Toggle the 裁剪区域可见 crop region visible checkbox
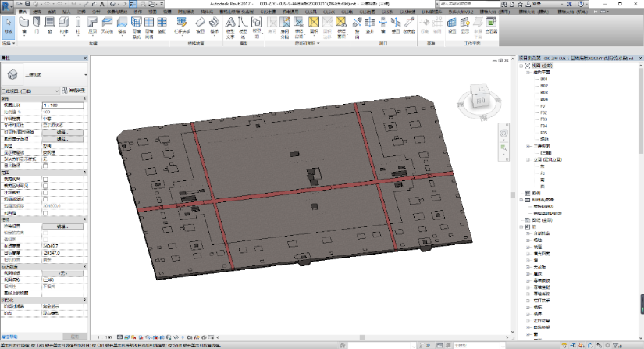 [x=45, y=186]
